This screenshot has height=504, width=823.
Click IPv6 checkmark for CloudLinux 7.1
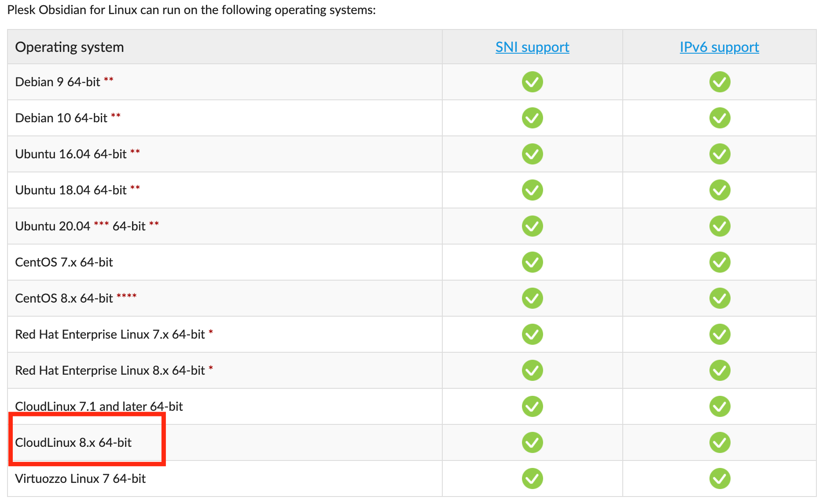pyautogui.click(x=720, y=406)
